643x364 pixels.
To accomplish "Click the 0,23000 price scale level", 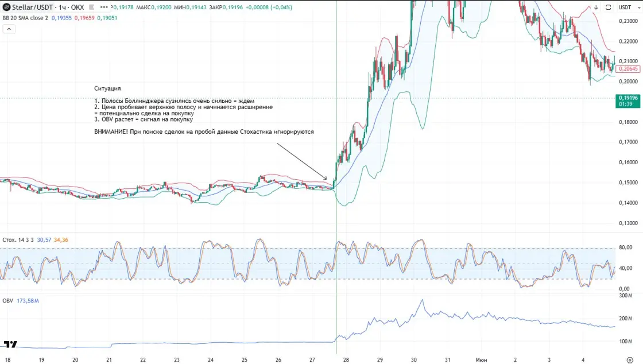I will 628,21.
